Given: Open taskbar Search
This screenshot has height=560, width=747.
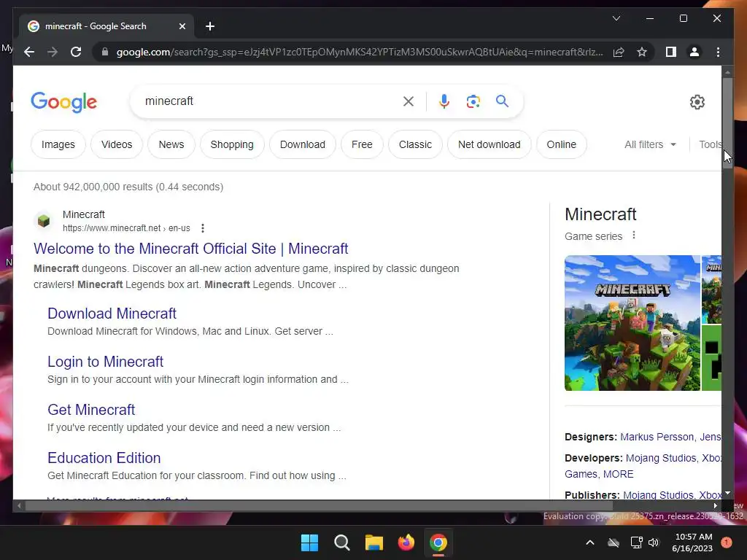Looking at the screenshot, I should click(x=341, y=542).
